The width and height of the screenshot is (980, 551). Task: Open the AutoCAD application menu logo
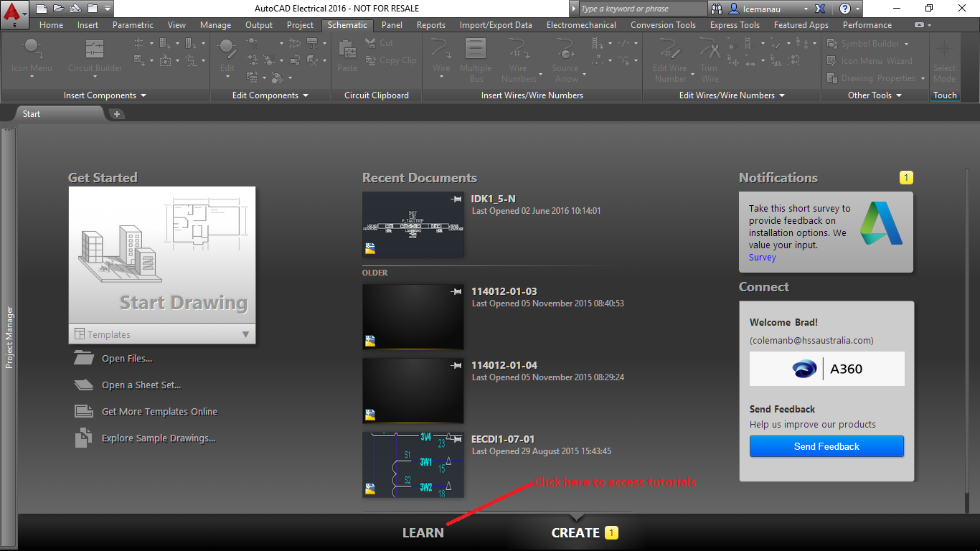[14, 13]
